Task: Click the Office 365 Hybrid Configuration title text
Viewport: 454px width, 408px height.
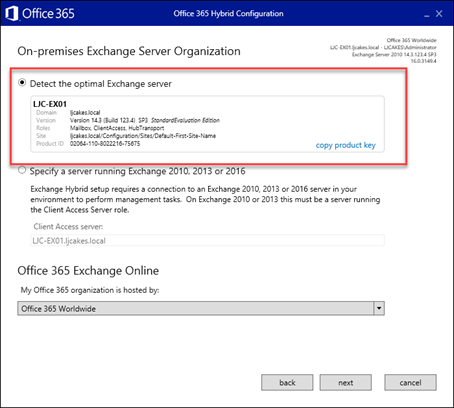Action: coord(228,14)
